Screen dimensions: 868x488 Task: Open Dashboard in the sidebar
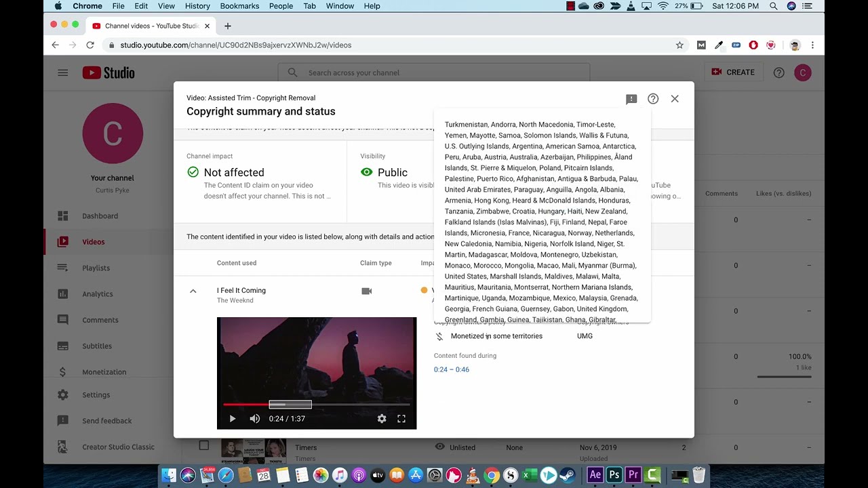click(x=108, y=216)
